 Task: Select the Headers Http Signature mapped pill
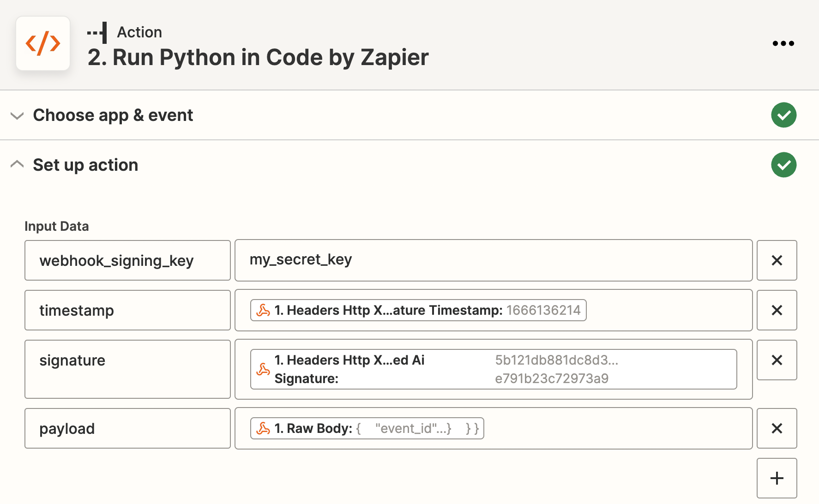click(494, 369)
